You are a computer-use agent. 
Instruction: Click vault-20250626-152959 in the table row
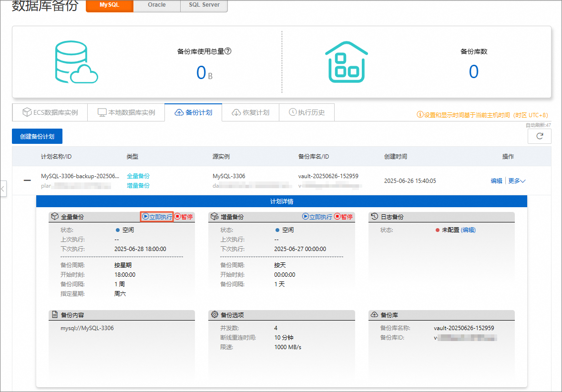click(x=328, y=176)
